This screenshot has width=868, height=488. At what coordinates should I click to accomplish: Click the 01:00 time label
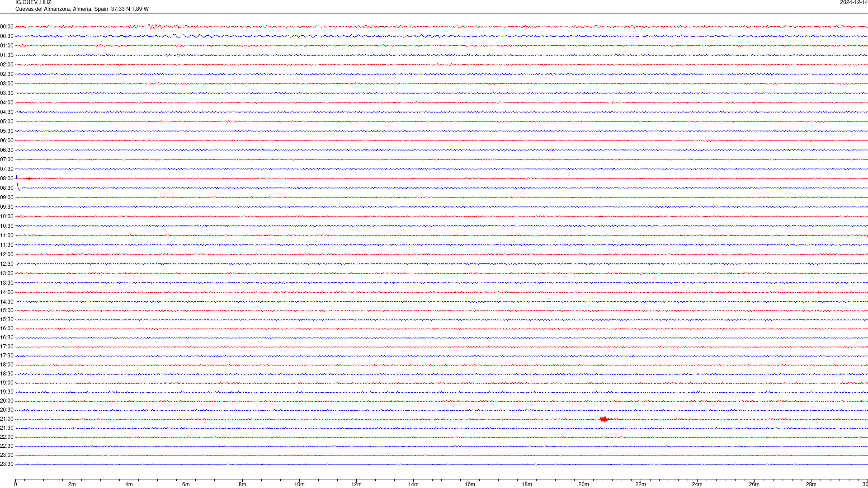[x=7, y=46]
